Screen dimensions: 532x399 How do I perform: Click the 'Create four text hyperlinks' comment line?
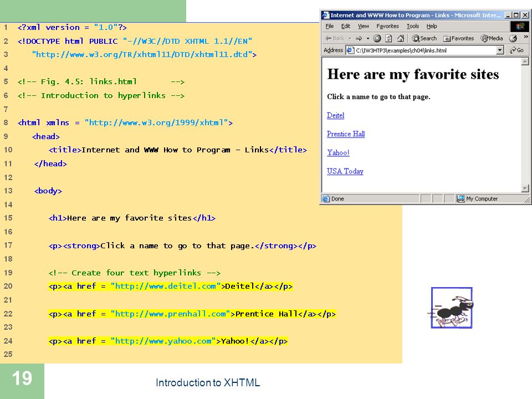tap(135, 273)
